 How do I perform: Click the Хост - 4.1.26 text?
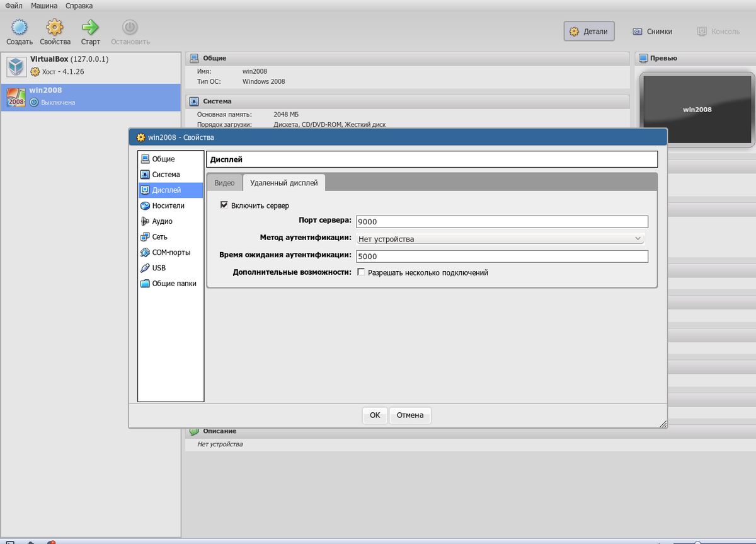point(63,71)
